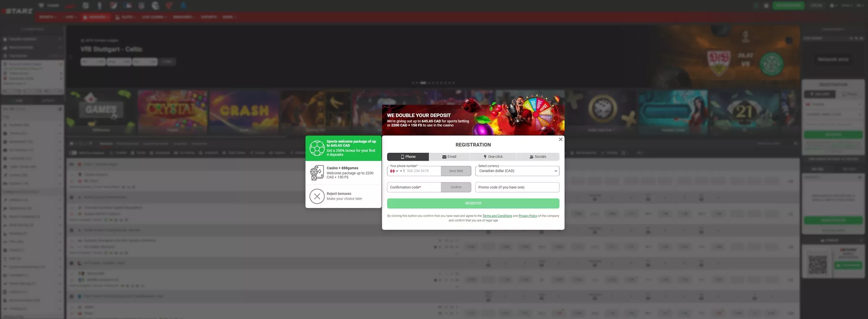868x319 pixels.
Task: Focus the Confirmation code field
Action: click(x=414, y=187)
